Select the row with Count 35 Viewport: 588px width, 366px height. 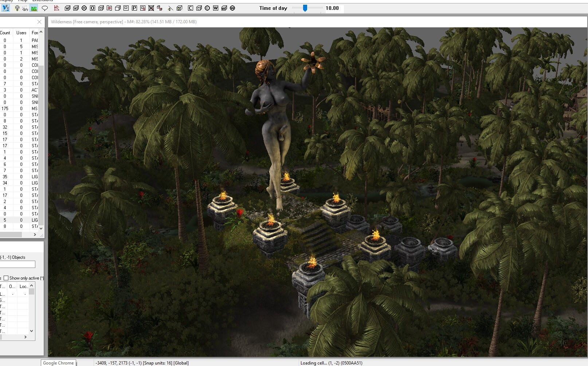point(19,176)
